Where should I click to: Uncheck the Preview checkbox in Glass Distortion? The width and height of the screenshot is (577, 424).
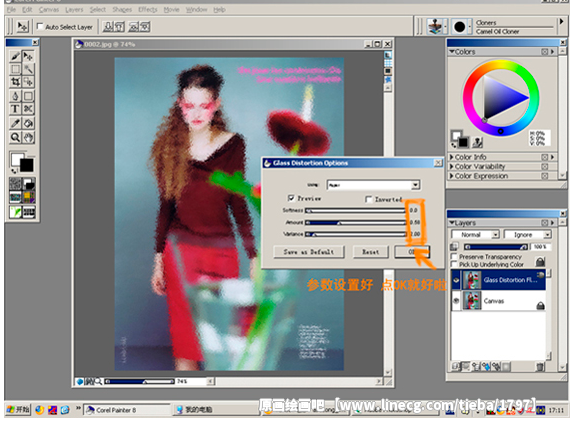pos(291,198)
